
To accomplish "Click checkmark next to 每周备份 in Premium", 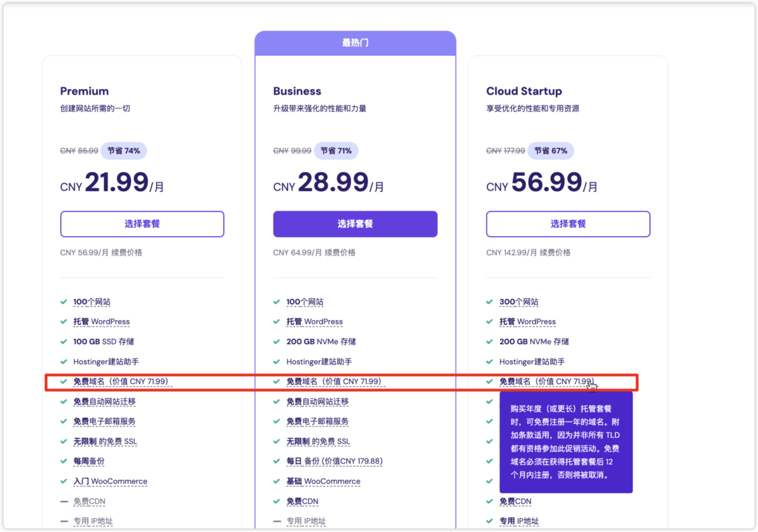I will pos(64,461).
